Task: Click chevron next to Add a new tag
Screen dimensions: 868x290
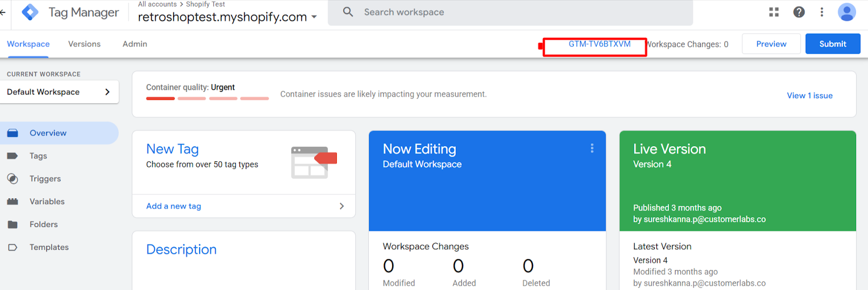Action: click(341, 206)
